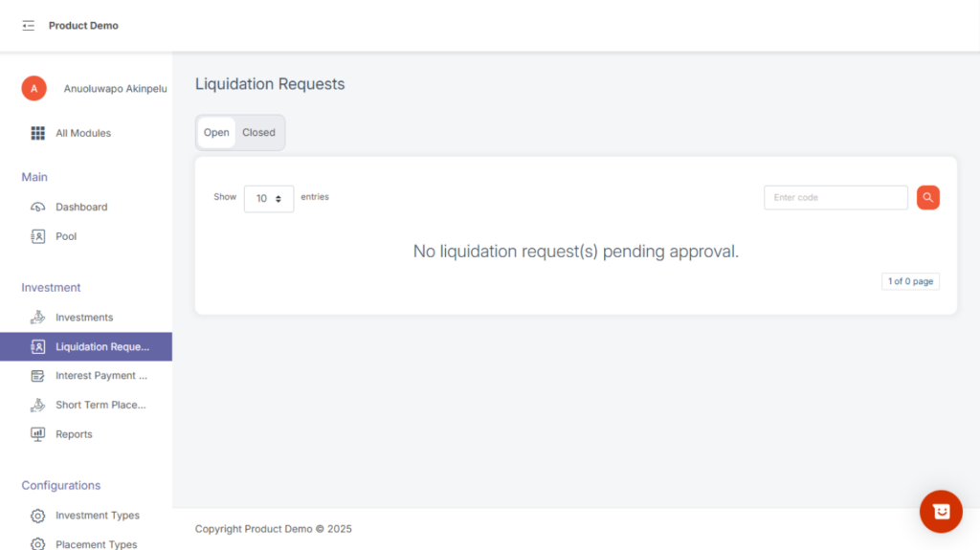980x550 pixels.
Task: Click the Anuoluwapo Akinpelu user name
Action: click(x=115, y=89)
